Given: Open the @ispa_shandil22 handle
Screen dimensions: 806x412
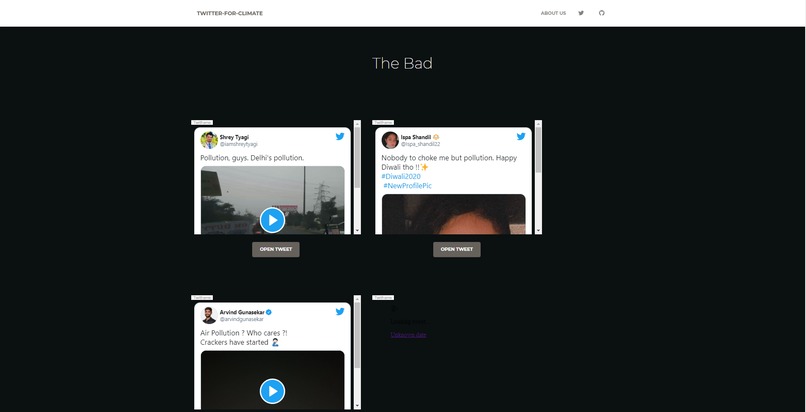Looking at the screenshot, I should pyautogui.click(x=420, y=144).
